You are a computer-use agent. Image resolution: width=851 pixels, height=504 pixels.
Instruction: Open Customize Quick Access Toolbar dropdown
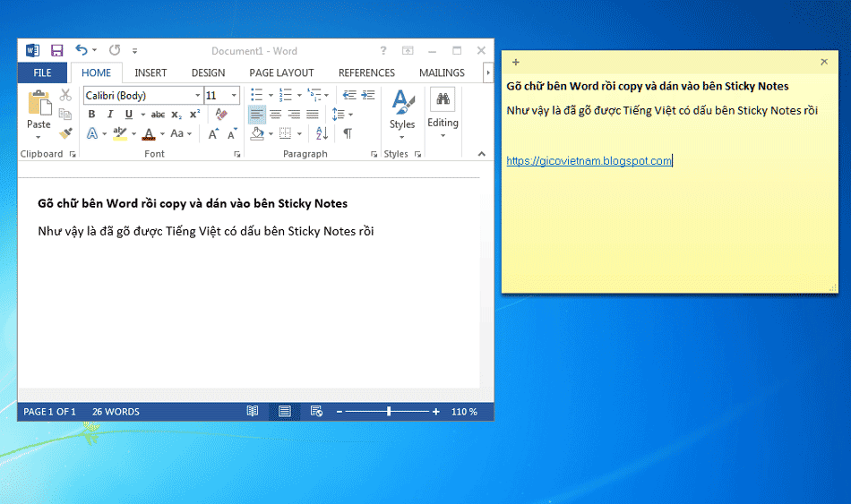point(134,51)
